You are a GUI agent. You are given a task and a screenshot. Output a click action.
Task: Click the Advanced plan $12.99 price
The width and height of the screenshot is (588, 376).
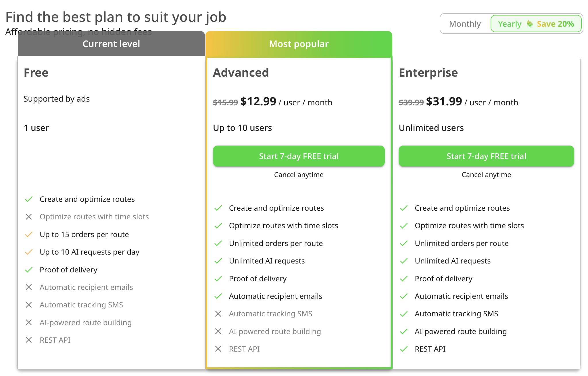point(258,101)
